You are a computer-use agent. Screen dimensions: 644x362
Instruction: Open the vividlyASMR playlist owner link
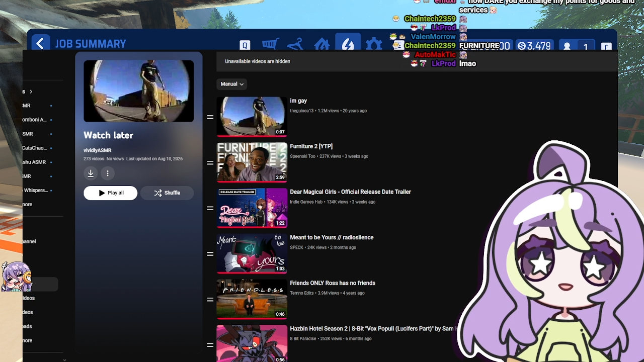tap(98, 150)
